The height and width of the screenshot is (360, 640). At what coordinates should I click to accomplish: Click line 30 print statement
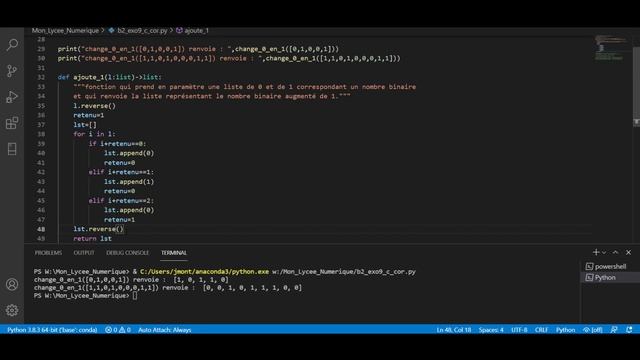click(229, 58)
